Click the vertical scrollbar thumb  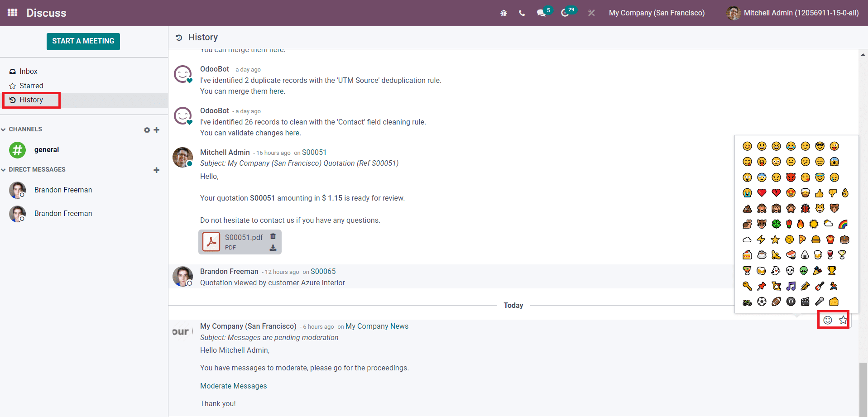(863, 389)
